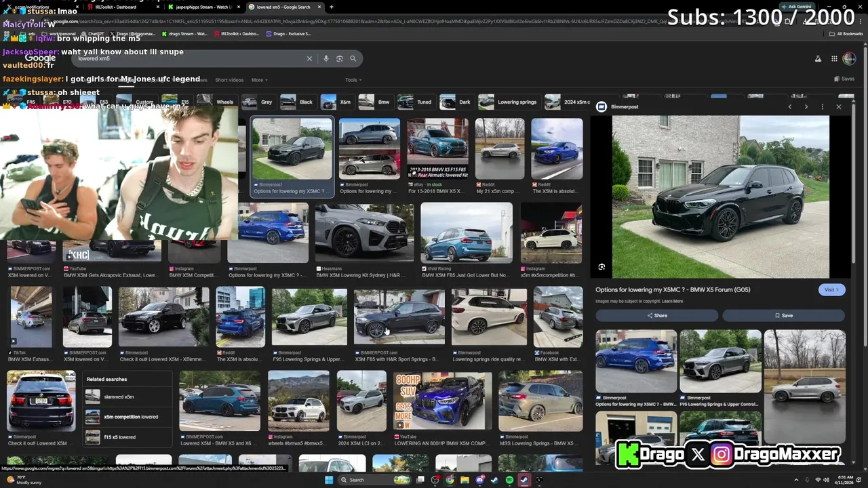This screenshot has width=868, height=488.
Task: Open the volume control in the system tray
Action: click(x=826, y=480)
